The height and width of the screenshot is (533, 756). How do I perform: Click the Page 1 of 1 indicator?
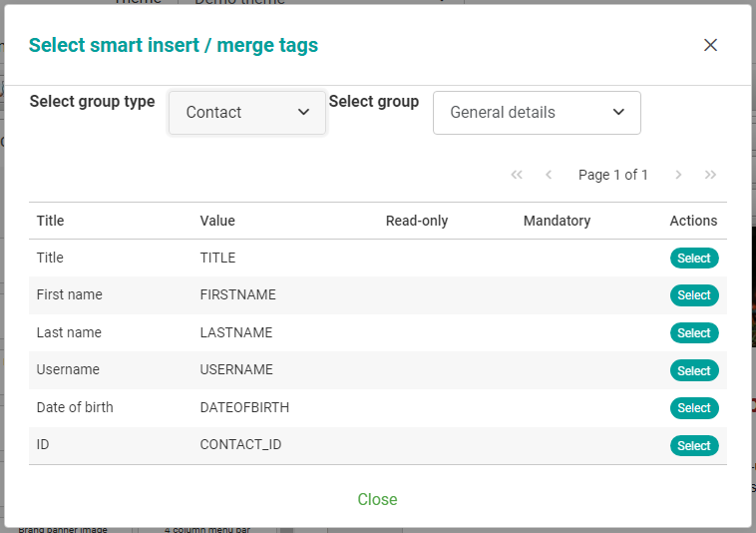click(613, 175)
